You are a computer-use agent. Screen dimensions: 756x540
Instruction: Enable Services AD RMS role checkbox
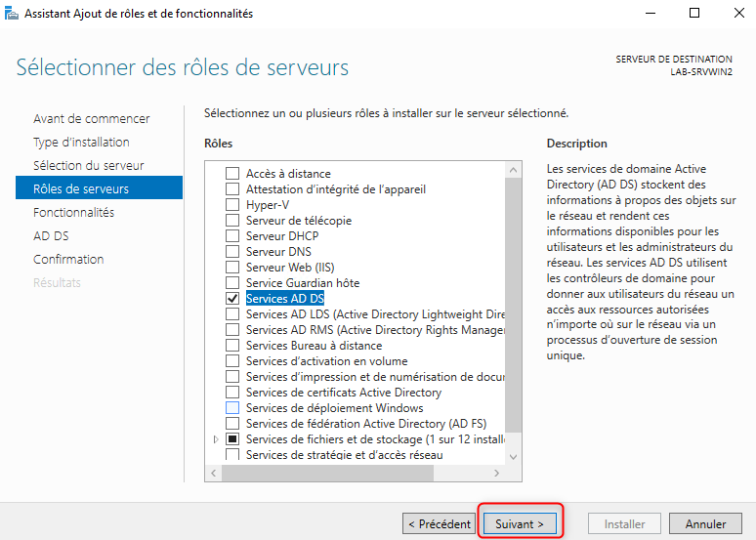[232, 330]
